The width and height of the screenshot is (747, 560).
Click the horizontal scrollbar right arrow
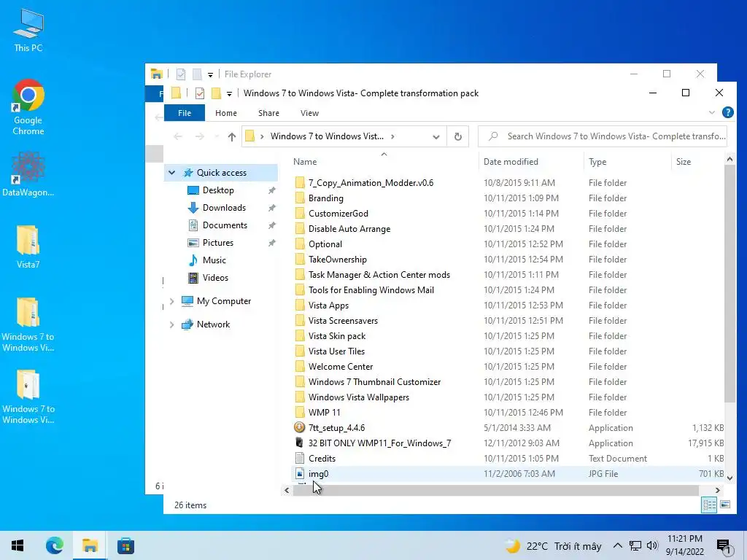pos(718,490)
